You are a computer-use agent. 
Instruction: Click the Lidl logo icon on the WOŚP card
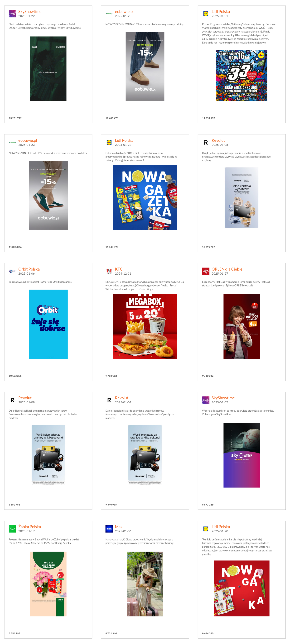[206, 14]
